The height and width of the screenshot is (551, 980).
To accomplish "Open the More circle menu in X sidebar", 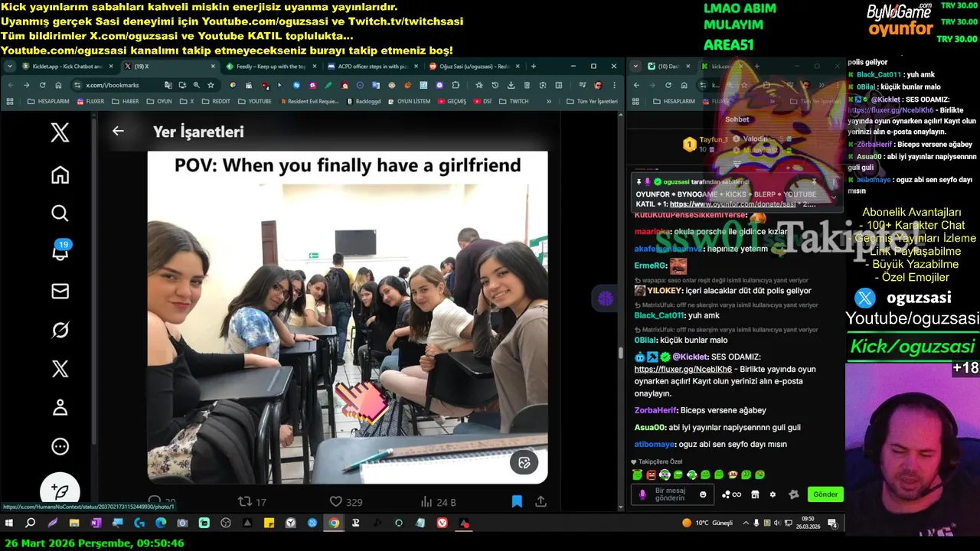I will point(60,446).
